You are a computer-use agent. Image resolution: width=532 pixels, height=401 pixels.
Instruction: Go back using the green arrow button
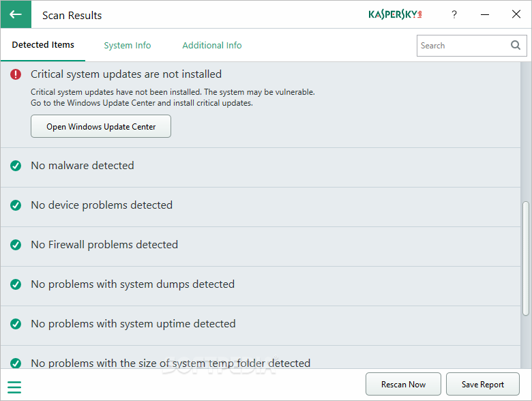pyautogui.click(x=16, y=14)
